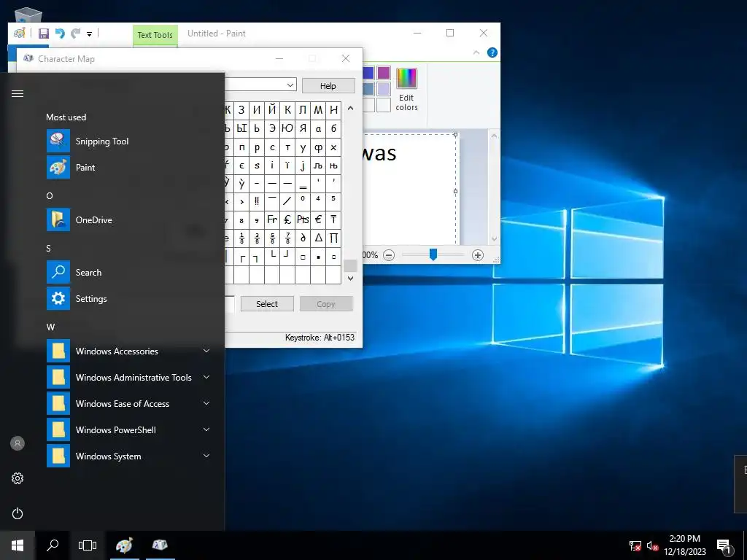Expand Windows Administrative Tools folder
Viewport: 747px width, 560px height.
pos(128,377)
